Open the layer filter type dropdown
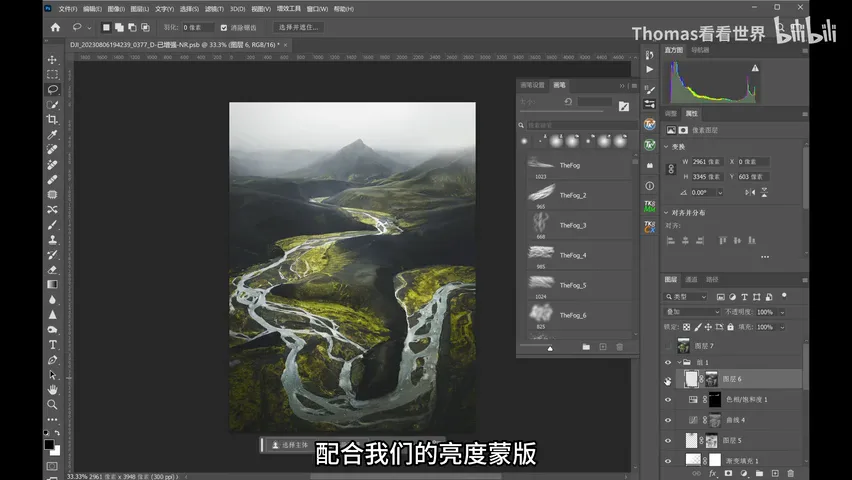This screenshot has width=852, height=480. 686,297
